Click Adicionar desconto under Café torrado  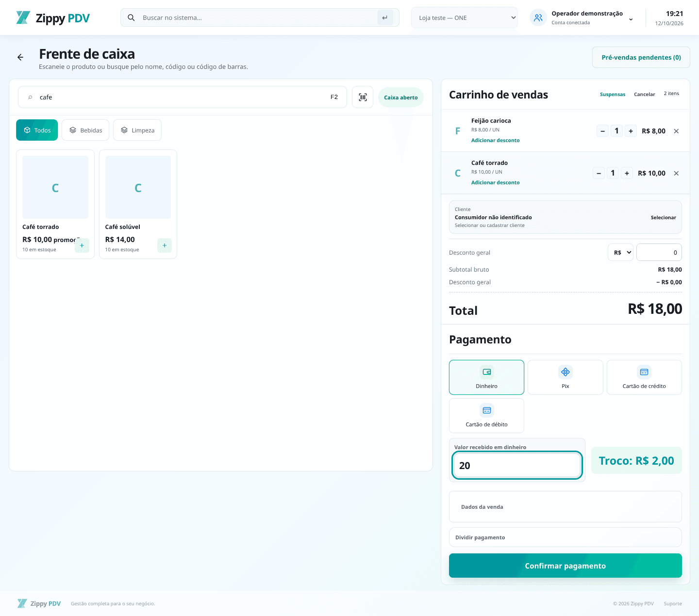coord(495,182)
